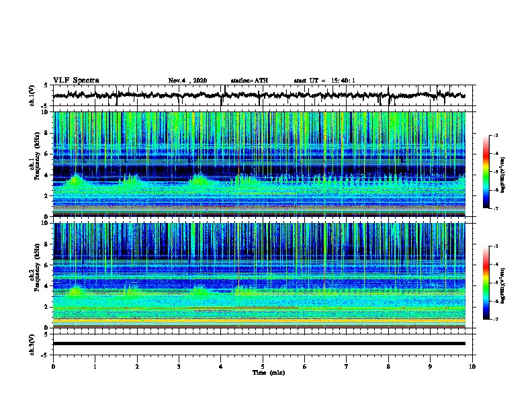532x411 pixels.
Task: Click the time axis tick label '0'
Action: point(53,367)
